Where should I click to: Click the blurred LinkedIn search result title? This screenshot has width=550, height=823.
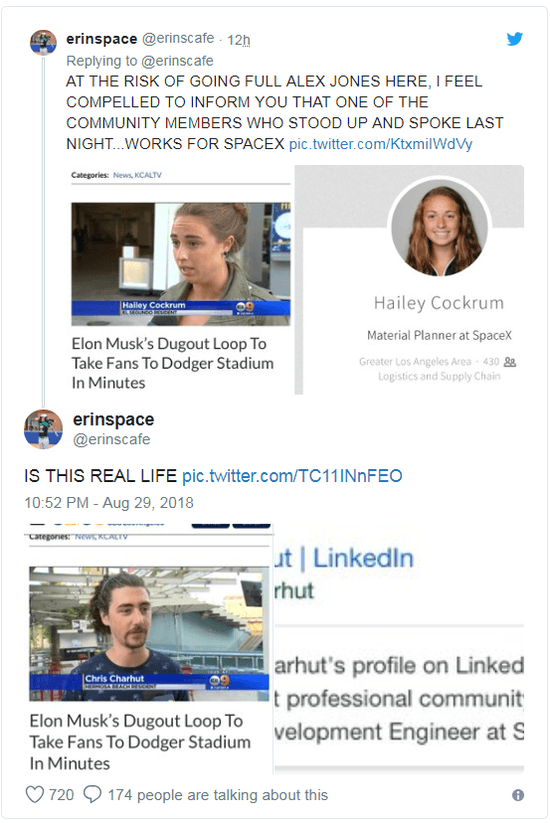(x=344, y=558)
